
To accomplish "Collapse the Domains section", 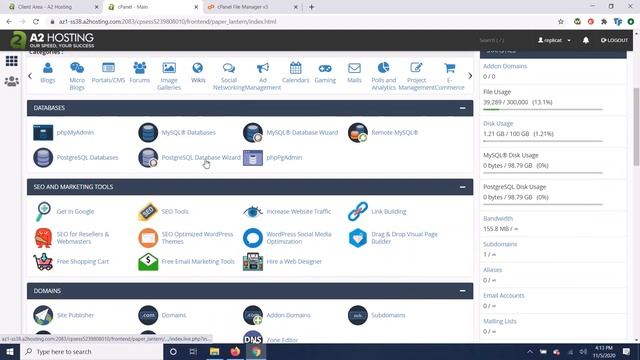I will pos(462,291).
